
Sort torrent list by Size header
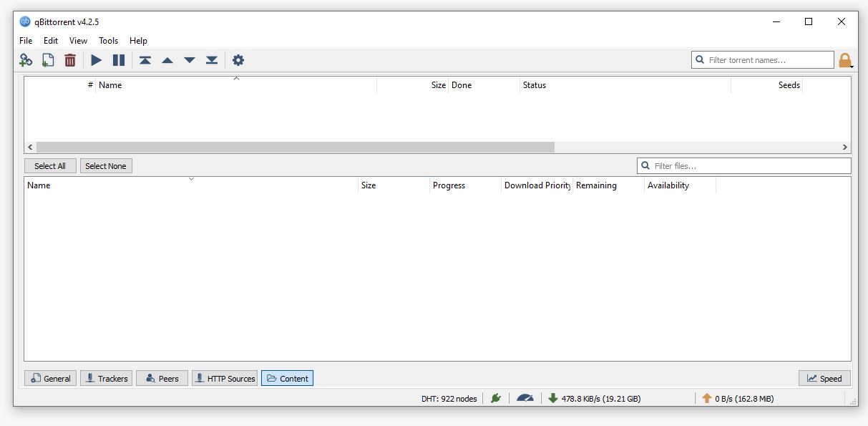tap(413, 85)
